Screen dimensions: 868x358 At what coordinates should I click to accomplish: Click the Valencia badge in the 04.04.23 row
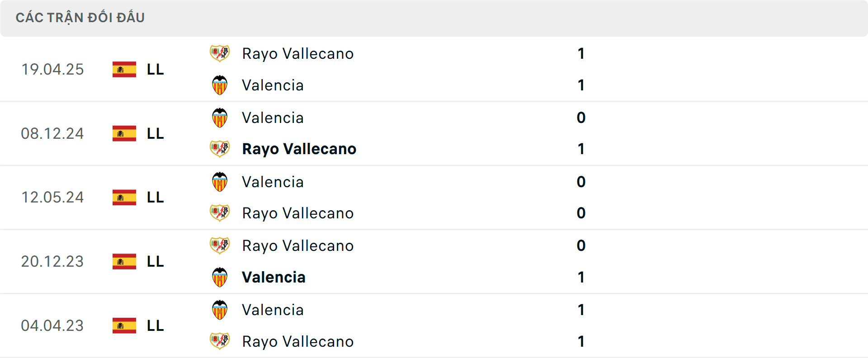click(x=220, y=310)
